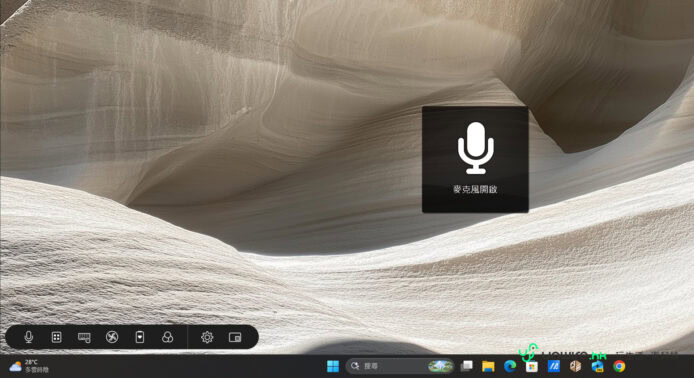694x378 pixels.
Task: Launch File Explorer from taskbar
Action: (x=488, y=366)
